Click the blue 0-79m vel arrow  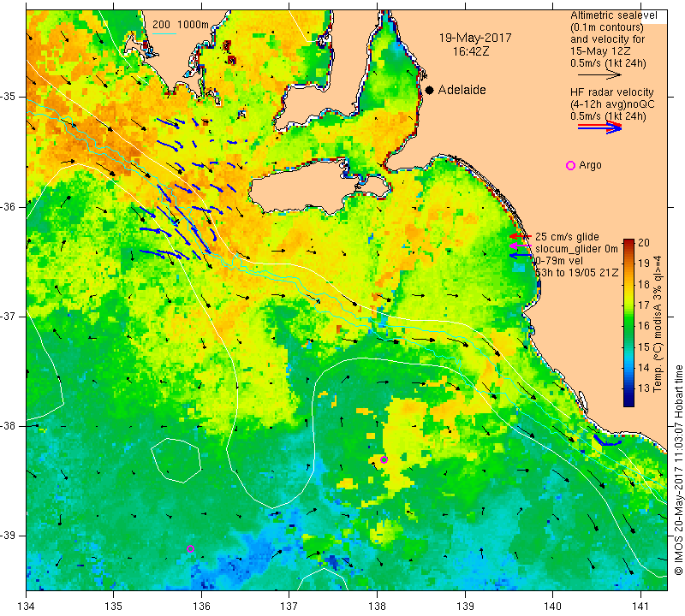pyautogui.click(x=521, y=256)
